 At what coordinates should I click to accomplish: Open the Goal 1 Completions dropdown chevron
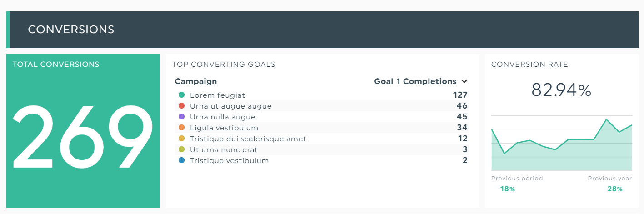[464, 82]
